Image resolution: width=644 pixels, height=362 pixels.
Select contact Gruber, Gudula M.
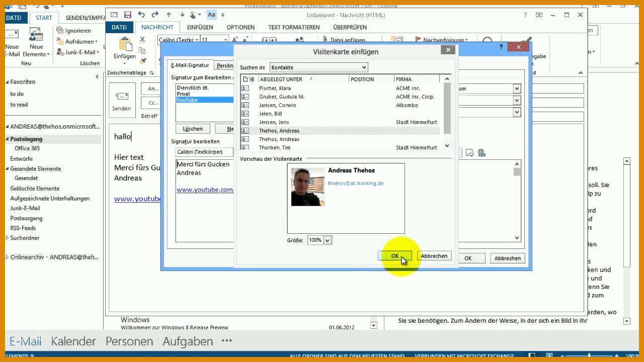[x=282, y=97]
